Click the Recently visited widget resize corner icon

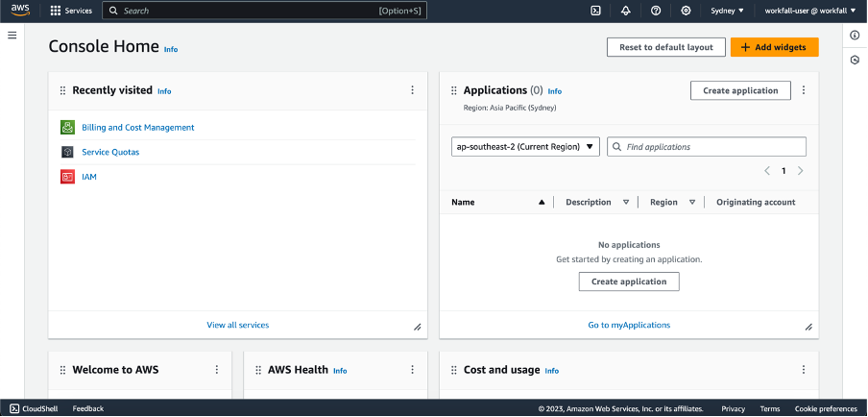pos(418,328)
